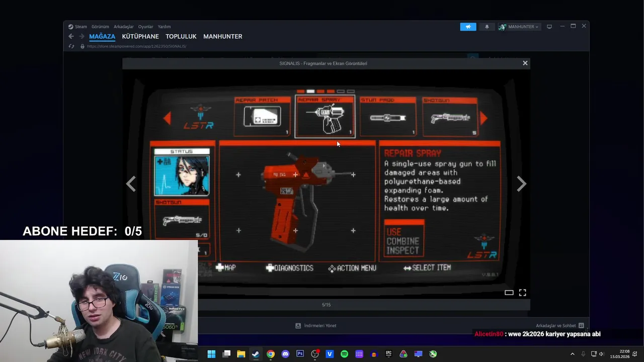The image size is (644, 362).
Task: Select the Stun Prod inventory slot
Action: pyautogui.click(x=388, y=117)
